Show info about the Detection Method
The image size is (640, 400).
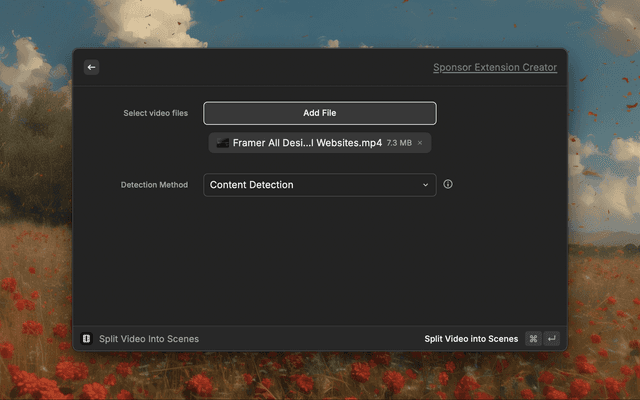(448, 184)
